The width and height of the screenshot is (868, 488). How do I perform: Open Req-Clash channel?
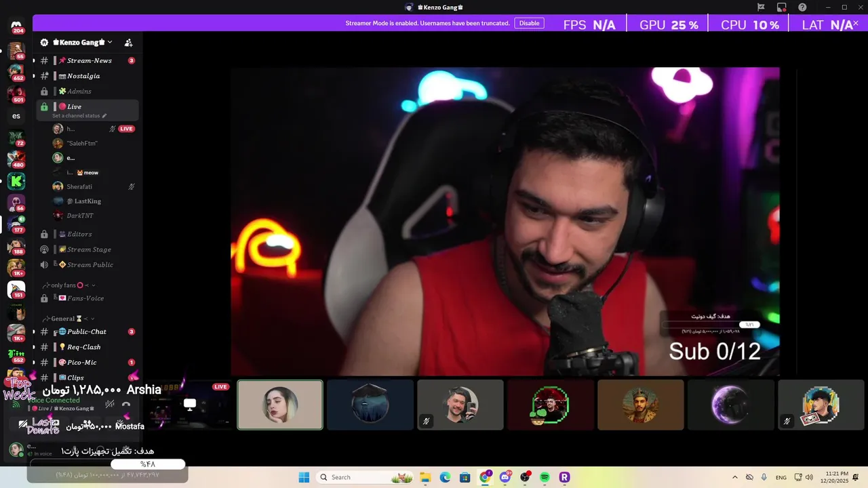click(87, 347)
